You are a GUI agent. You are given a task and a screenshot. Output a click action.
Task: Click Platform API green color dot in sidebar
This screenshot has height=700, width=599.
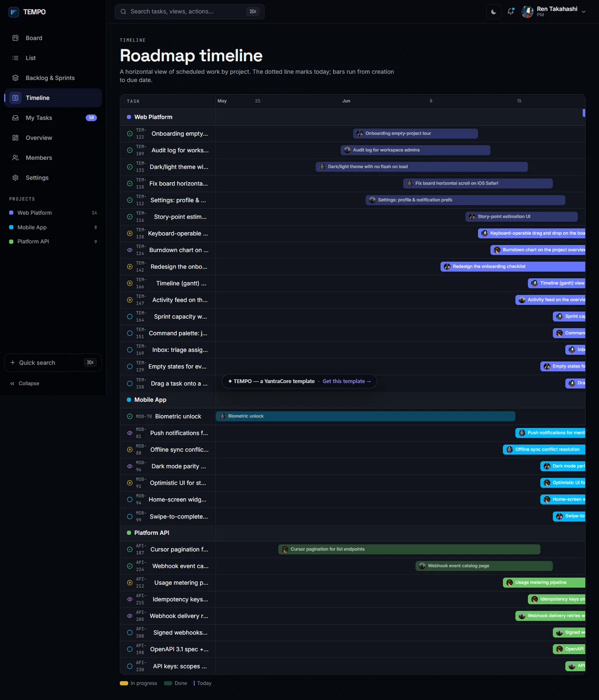(11, 241)
